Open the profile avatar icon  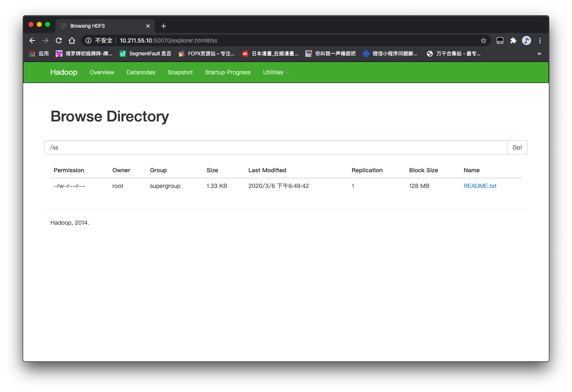[x=527, y=40]
